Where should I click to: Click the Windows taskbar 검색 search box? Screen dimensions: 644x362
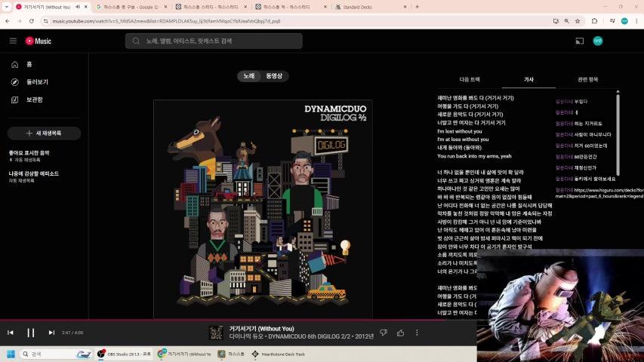pyautogui.click(x=55, y=354)
